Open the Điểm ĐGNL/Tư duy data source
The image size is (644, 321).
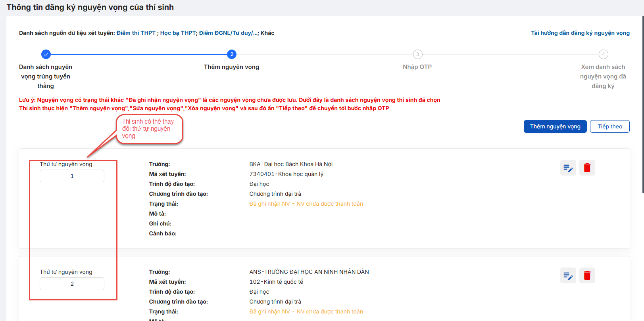229,33
